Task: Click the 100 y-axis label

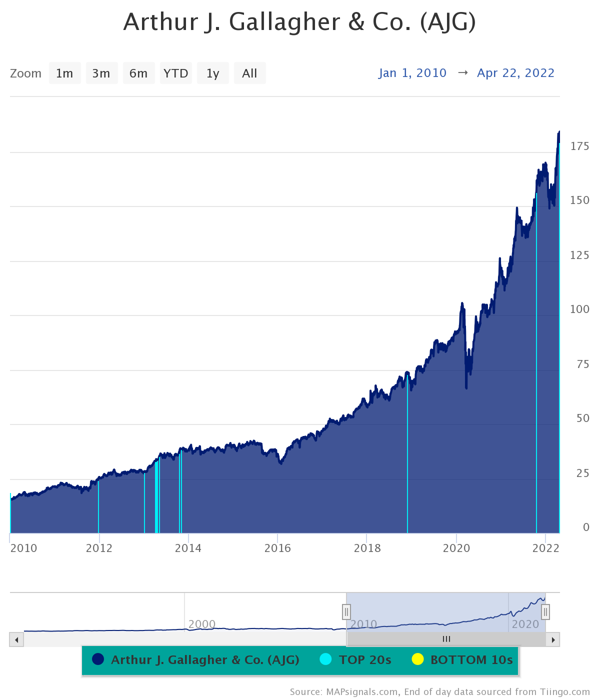Action: pos(580,309)
